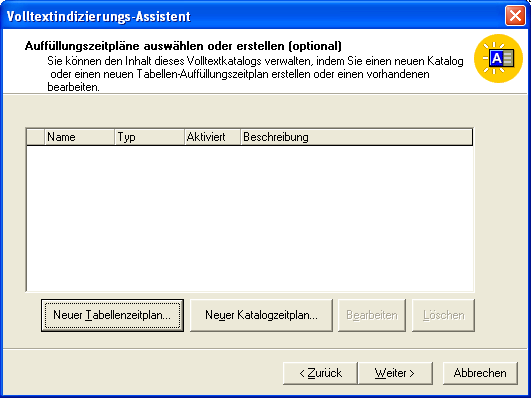Select the Typ column header
531x398 pixels.
tap(149, 137)
